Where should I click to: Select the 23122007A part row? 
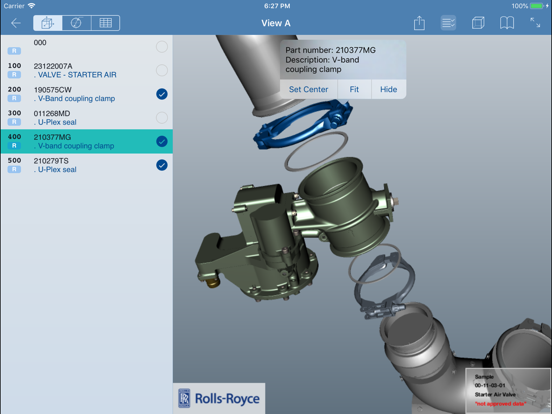pyautogui.click(x=87, y=70)
